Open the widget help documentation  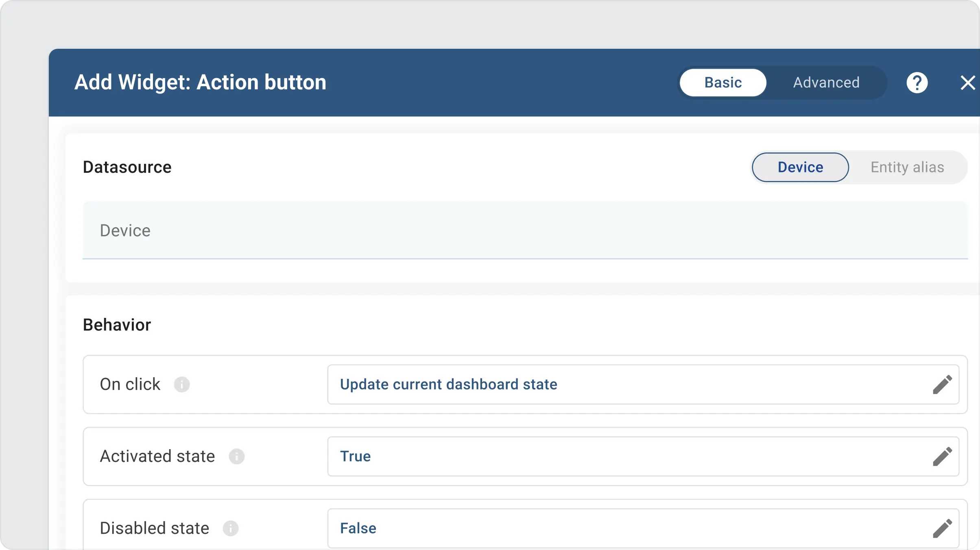(x=917, y=83)
